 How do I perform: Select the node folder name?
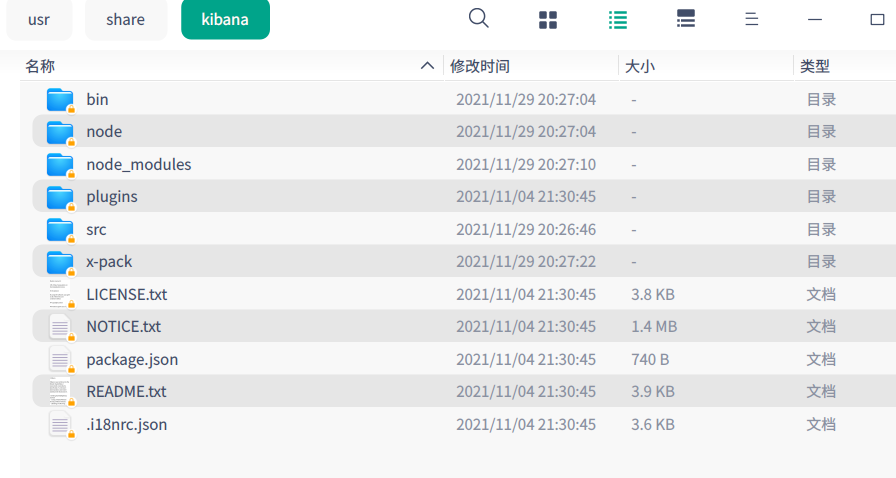(104, 132)
